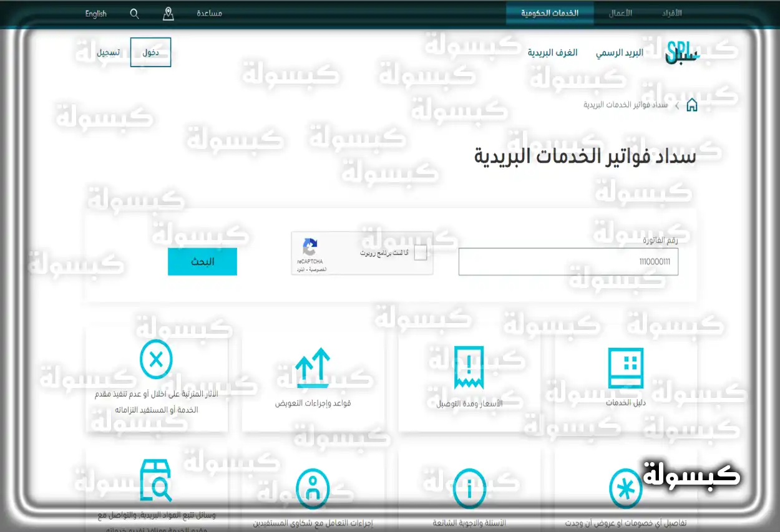This screenshot has height=532, width=780.
Task: Open the search using the magnifier icon
Action: [x=134, y=12]
